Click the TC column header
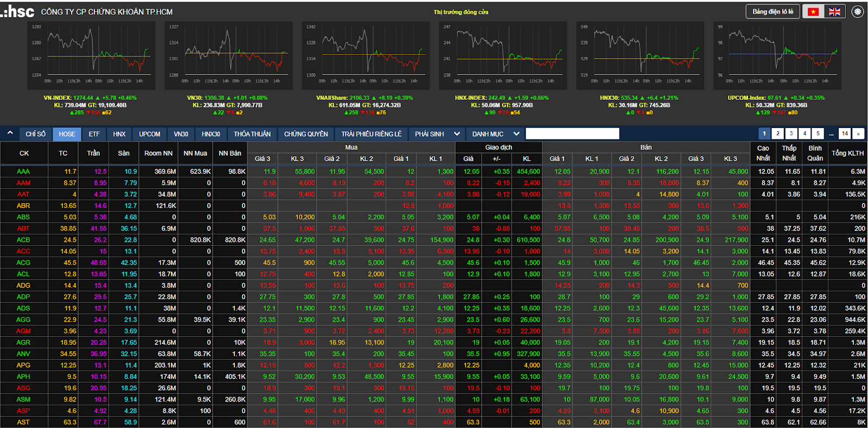This screenshot has height=428, width=868. click(63, 154)
